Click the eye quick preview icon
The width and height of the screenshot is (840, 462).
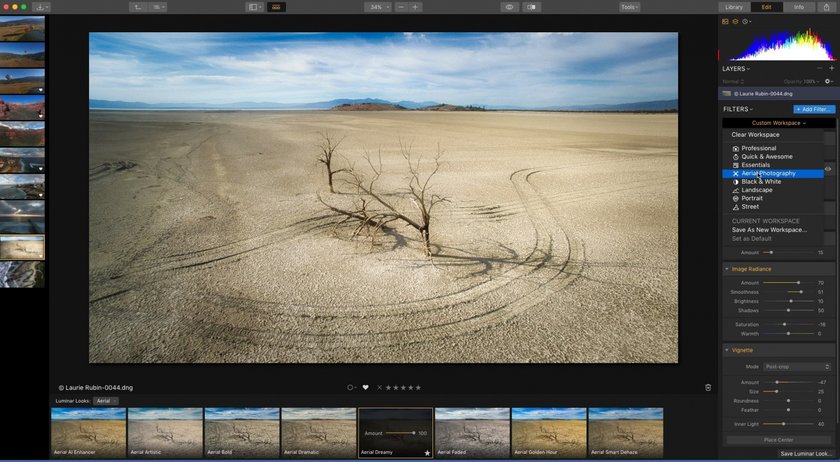pos(509,7)
